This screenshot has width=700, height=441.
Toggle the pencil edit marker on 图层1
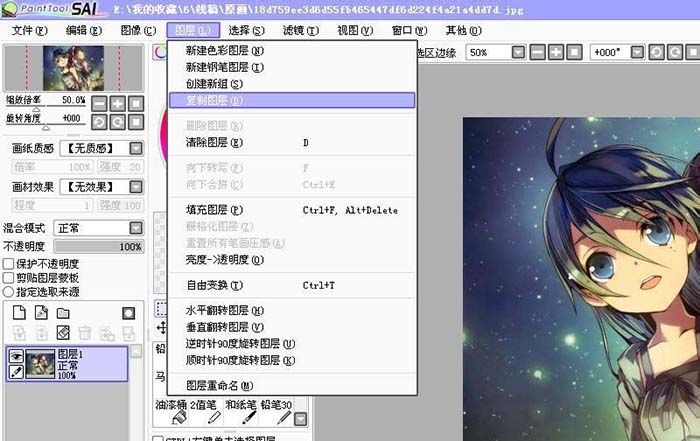(16, 371)
